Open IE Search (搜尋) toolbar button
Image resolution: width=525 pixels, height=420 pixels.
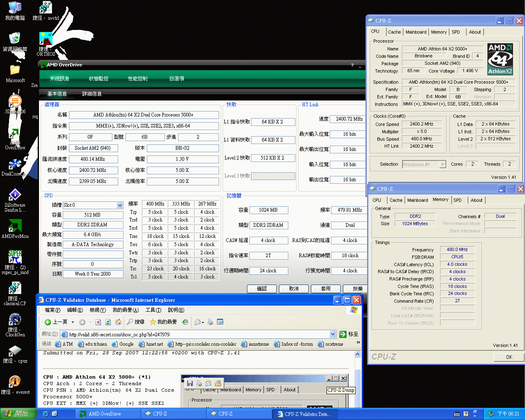(x=136, y=322)
